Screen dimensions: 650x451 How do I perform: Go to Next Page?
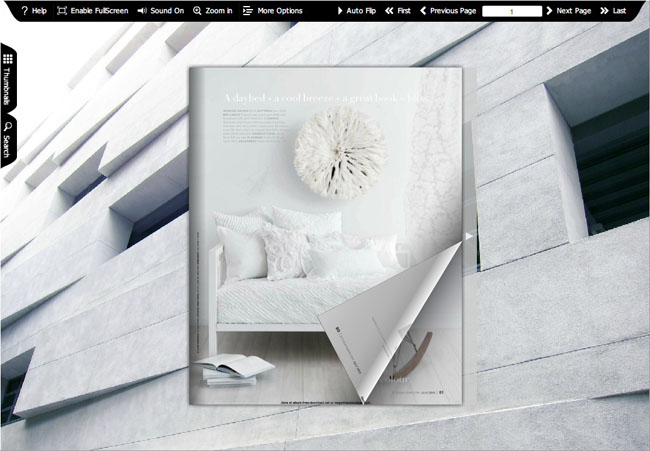(x=568, y=11)
